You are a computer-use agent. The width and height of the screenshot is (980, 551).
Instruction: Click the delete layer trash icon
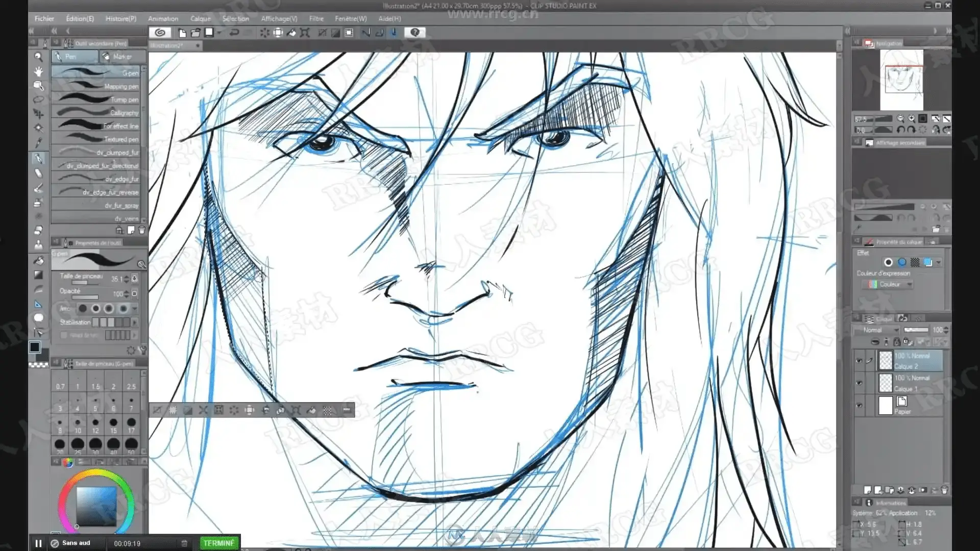[x=944, y=490]
